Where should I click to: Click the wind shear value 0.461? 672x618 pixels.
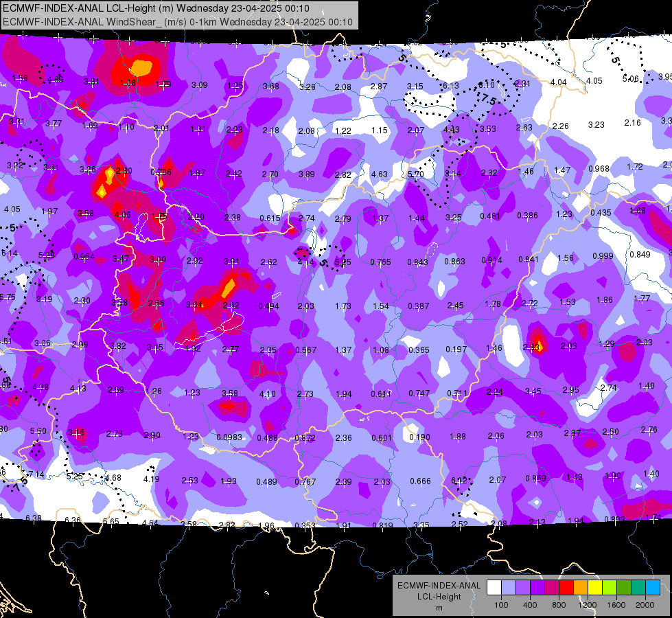pos(490,216)
